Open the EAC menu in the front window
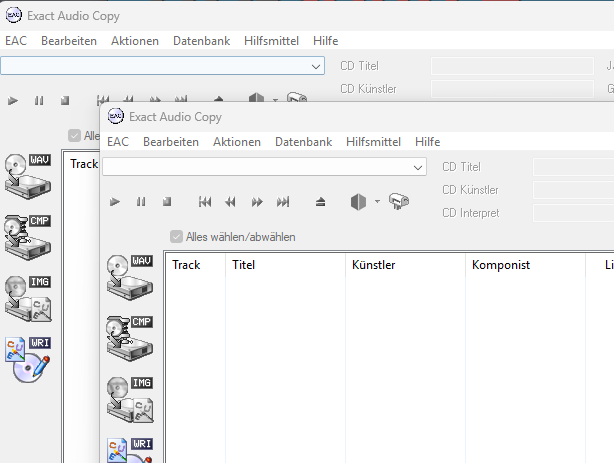 [x=118, y=142]
